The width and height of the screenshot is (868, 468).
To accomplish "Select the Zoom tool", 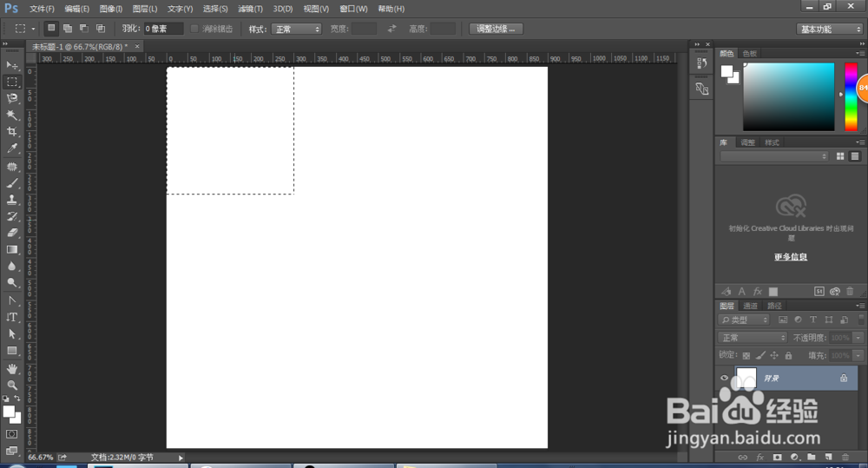I will click(12, 386).
